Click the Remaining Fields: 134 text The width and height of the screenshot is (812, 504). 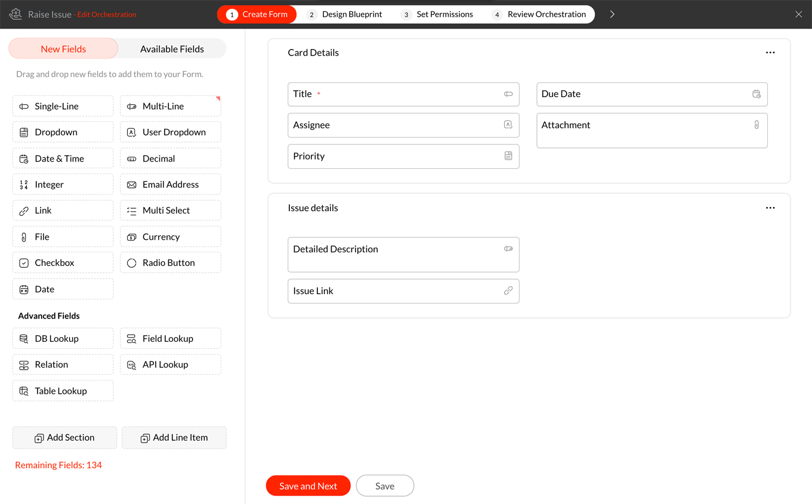tap(58, 465)
